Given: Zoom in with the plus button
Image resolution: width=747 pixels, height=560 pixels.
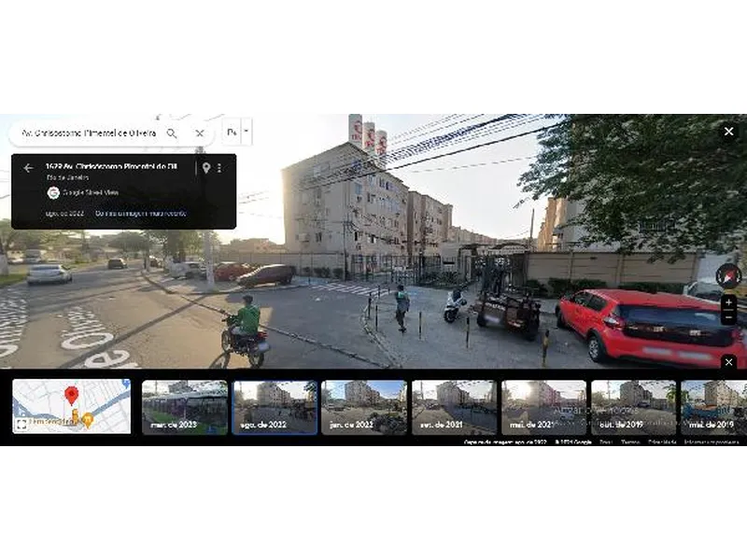Looking at the screenshot, I should coord(728,303).
